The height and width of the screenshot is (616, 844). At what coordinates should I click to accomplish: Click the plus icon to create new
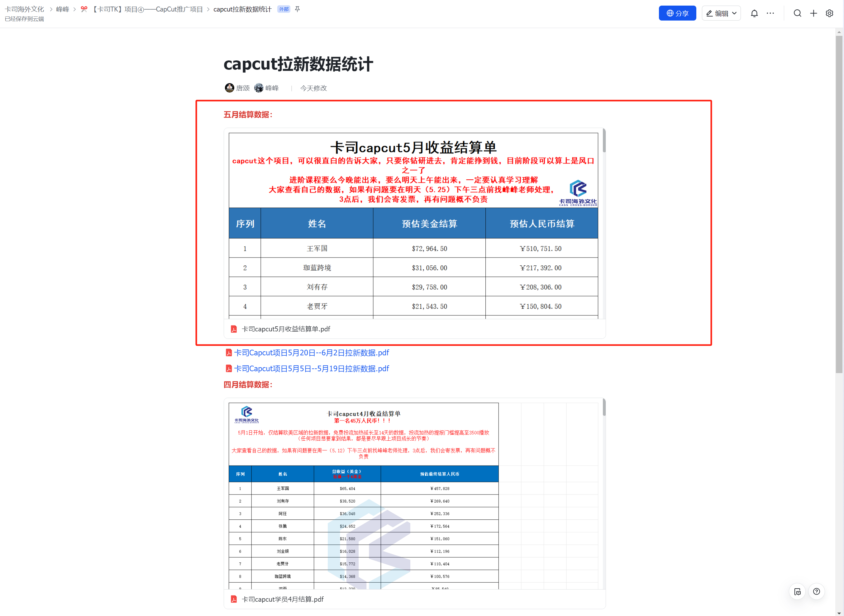[813, 13]
